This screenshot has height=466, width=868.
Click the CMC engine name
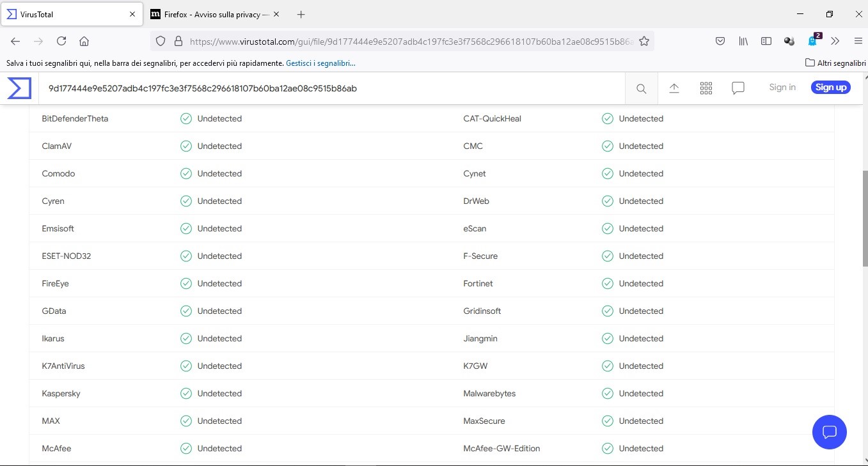click(473, 146)
